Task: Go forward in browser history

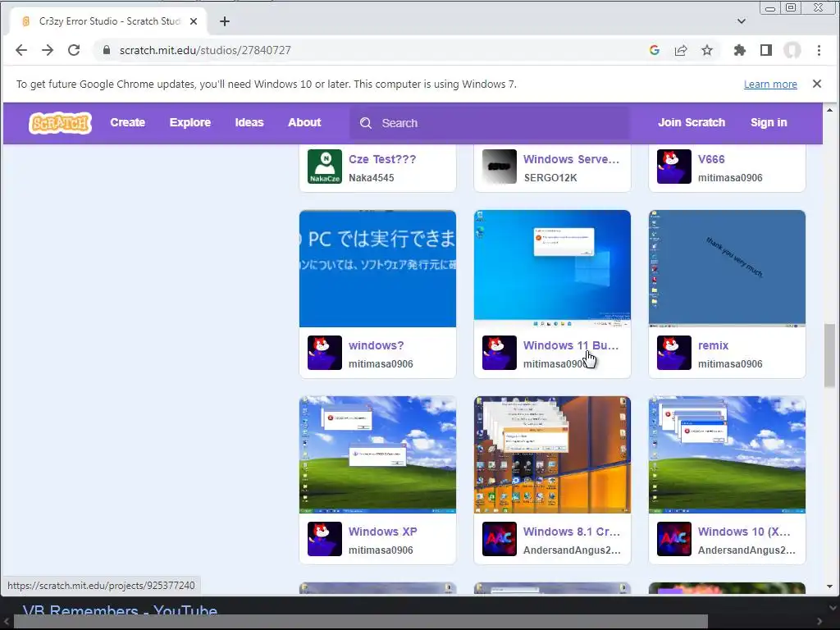Action: coord(48,50)
